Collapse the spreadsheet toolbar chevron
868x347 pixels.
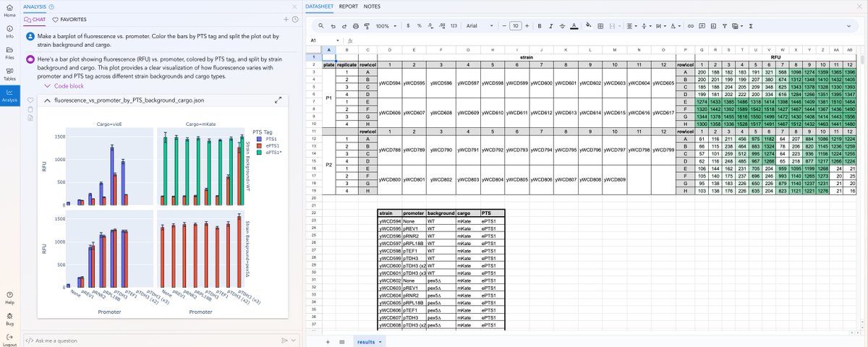(x=848, y=26)
